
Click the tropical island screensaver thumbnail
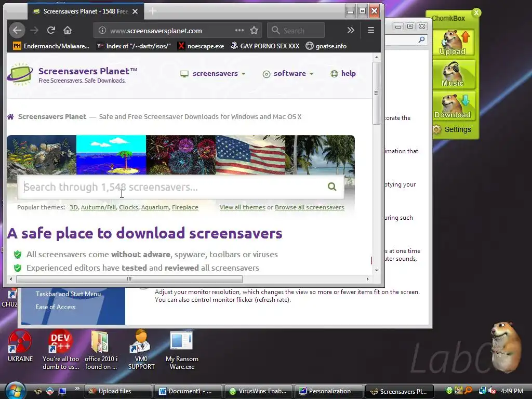click(x=111, y=155)
